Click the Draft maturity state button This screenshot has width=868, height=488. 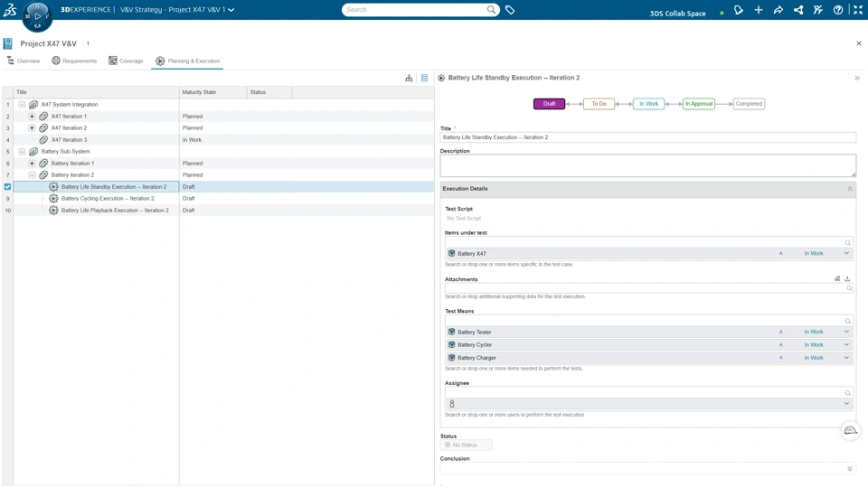(x=549, y=104)
